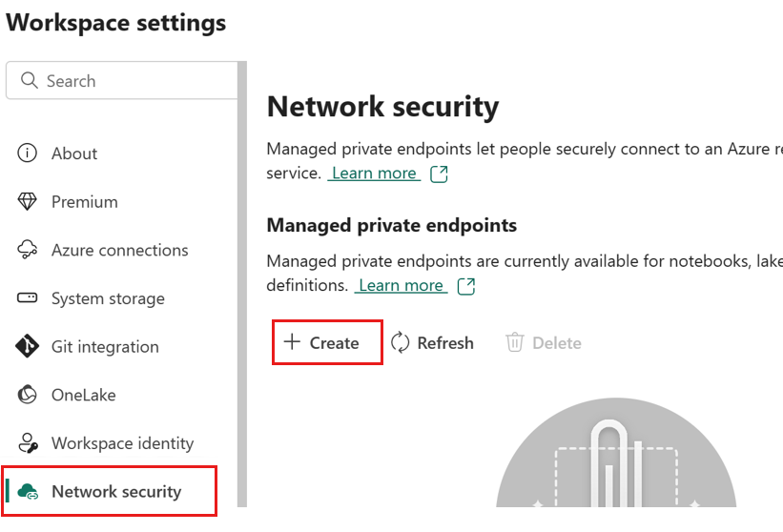Open the Workspace identity icon
This screenshot has height=532, width=783.
point(28,442)
